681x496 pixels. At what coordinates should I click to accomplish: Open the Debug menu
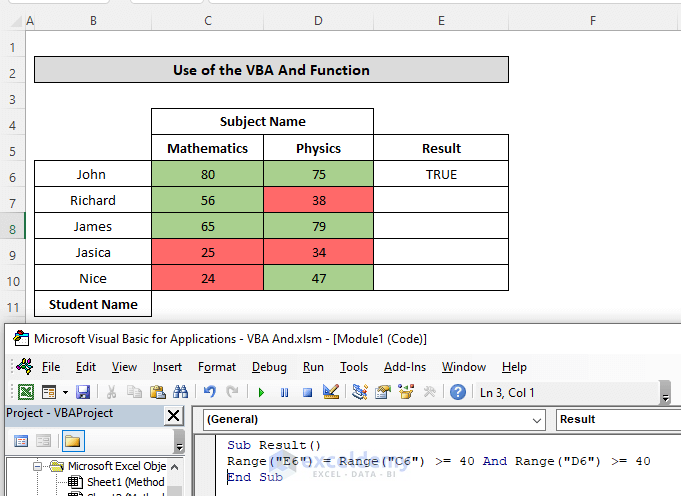pyautogui.click(x=269, y=367)
